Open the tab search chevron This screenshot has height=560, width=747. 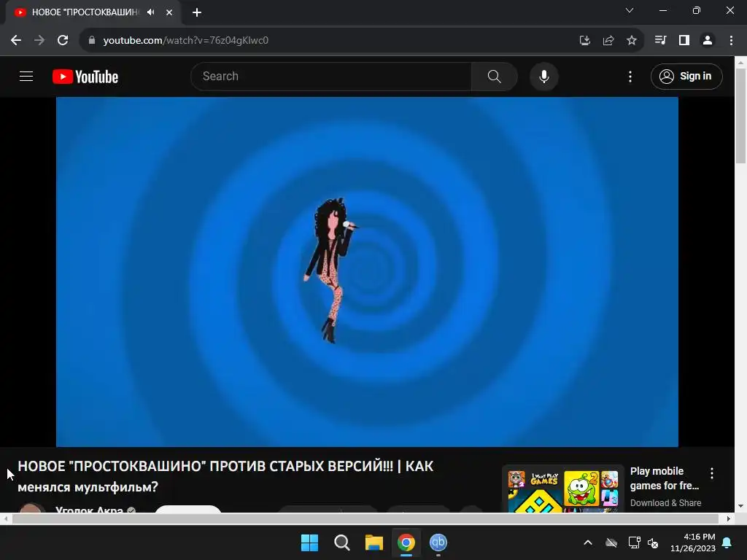(630, 10)
